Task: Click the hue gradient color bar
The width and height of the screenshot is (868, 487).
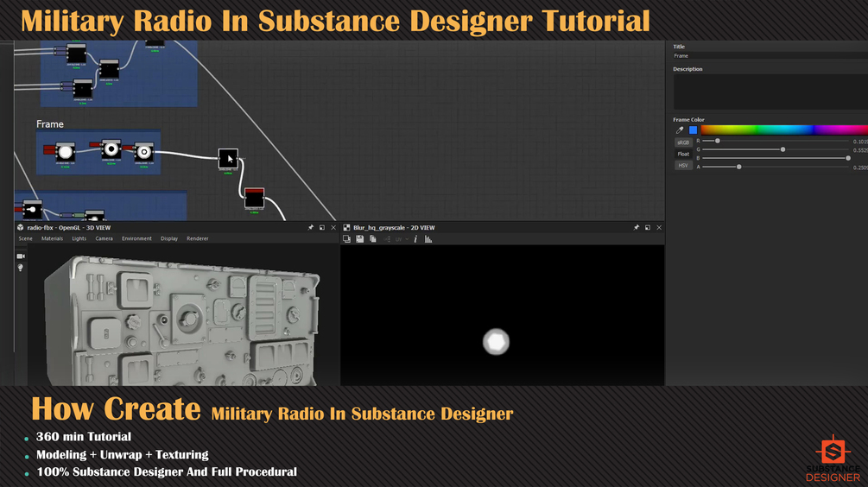Action: [x=784, y=130]
